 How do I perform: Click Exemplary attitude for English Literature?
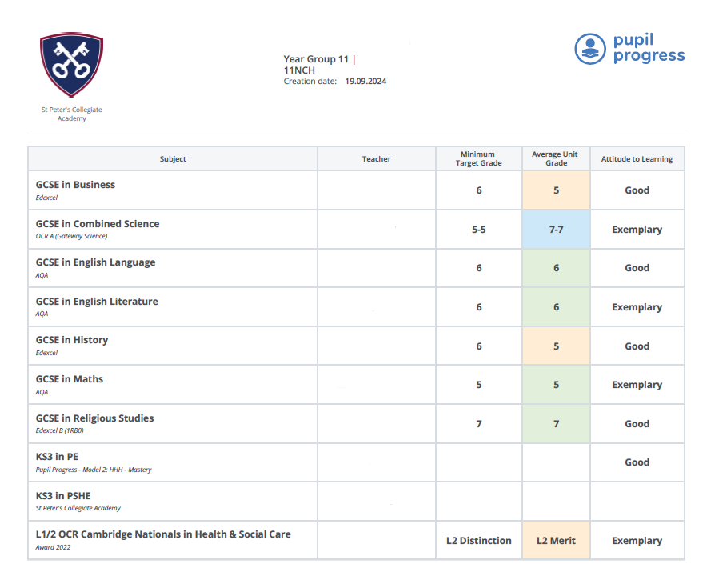click(637, 307)
